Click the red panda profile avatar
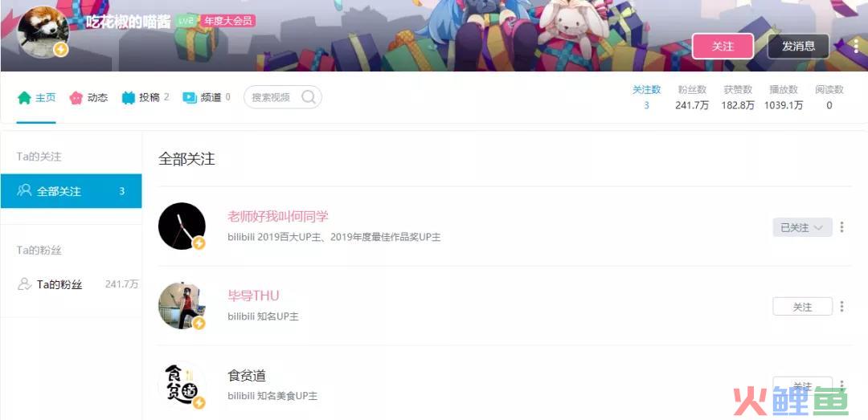 coord(43,33)
